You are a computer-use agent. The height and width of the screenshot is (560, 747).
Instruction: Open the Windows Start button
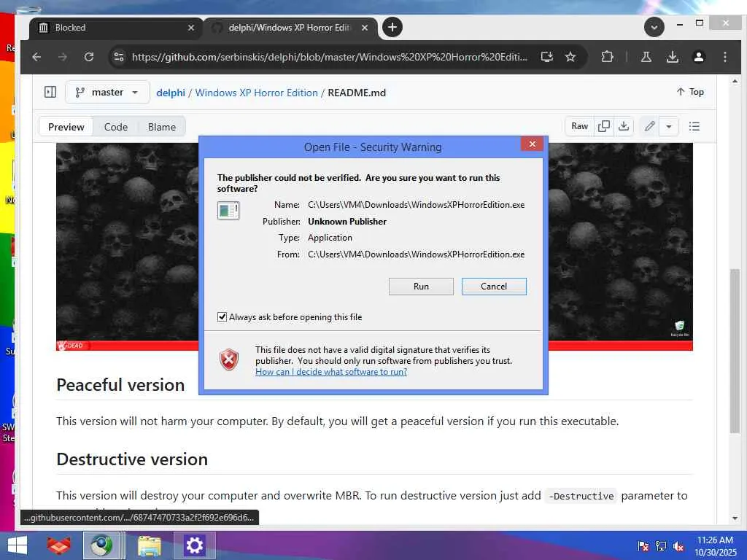click(x=18, y=545)
